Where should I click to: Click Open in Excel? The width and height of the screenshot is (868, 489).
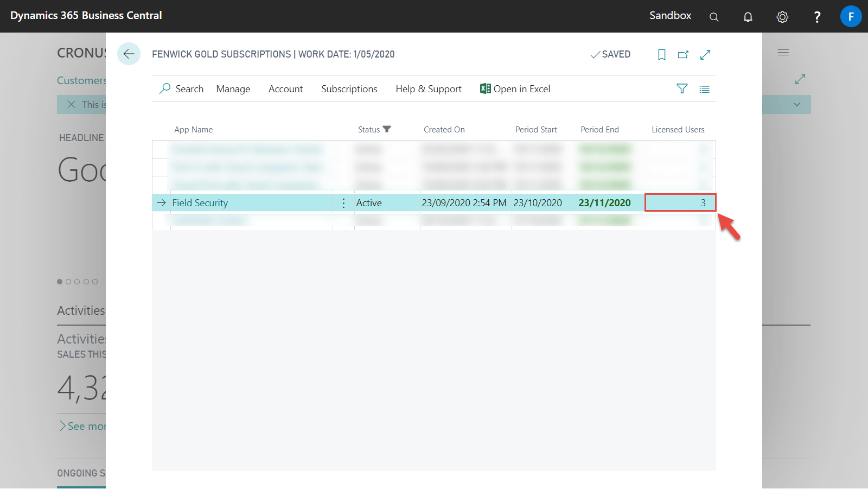[515, 89]
